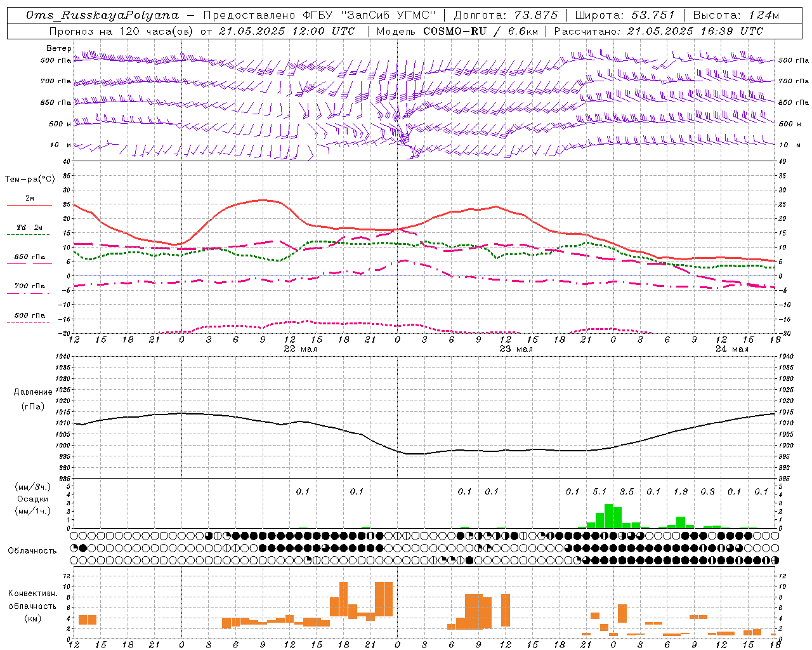Click the Давление pressure panel label

(33, 392)
